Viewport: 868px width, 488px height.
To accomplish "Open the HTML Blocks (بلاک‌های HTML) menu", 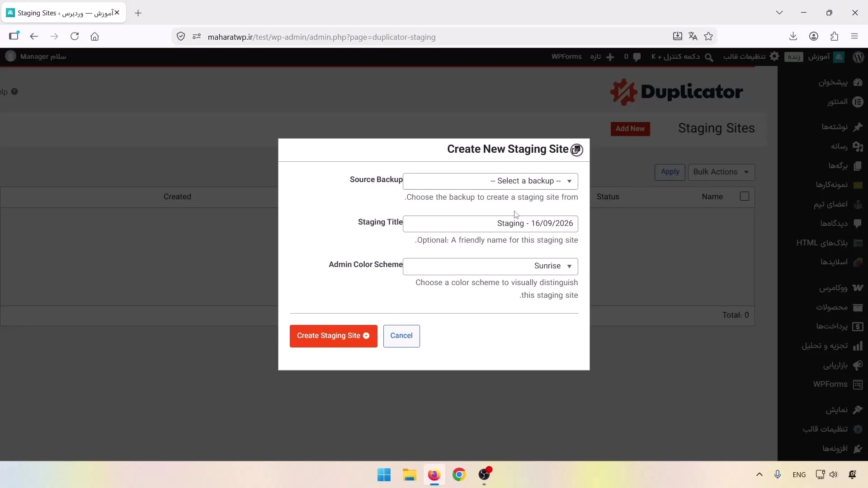I will [823, 243].
